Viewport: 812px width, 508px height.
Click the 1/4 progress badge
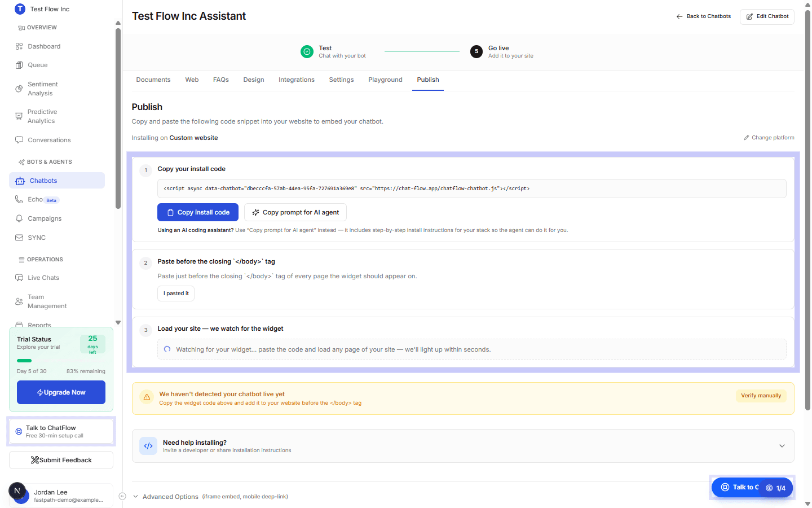pyautogui.click(x=776, y=488)
